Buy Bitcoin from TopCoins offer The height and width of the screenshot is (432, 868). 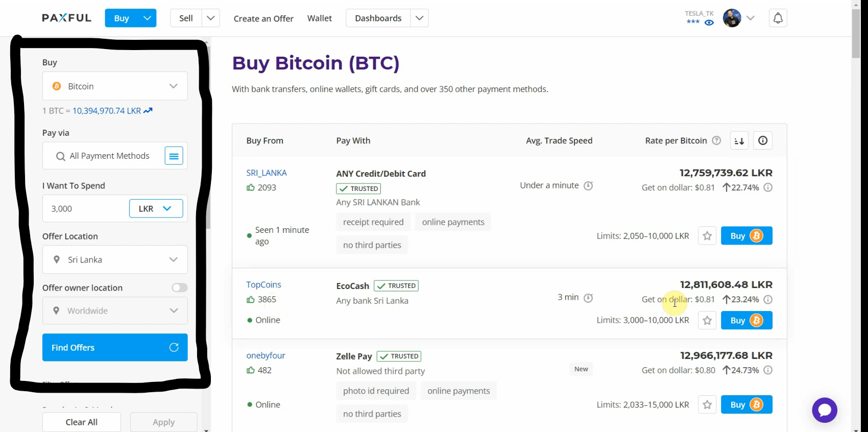[746, 320]
